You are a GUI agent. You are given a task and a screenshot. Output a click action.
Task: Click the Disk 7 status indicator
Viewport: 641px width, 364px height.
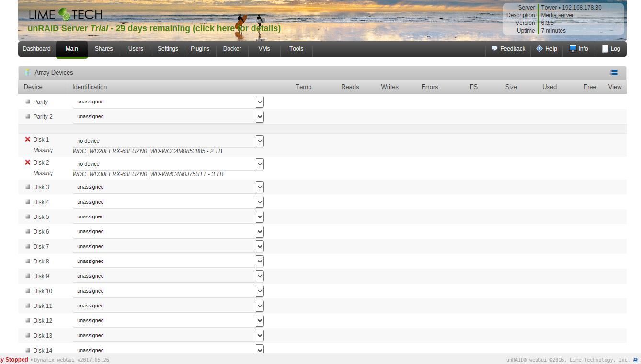coord(28,246)
